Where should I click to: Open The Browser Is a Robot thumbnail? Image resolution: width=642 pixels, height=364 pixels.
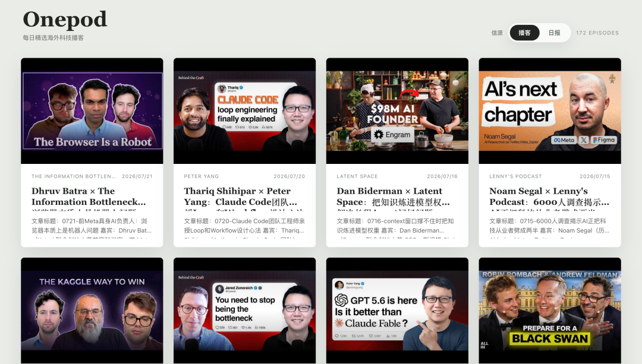point(92,111)
